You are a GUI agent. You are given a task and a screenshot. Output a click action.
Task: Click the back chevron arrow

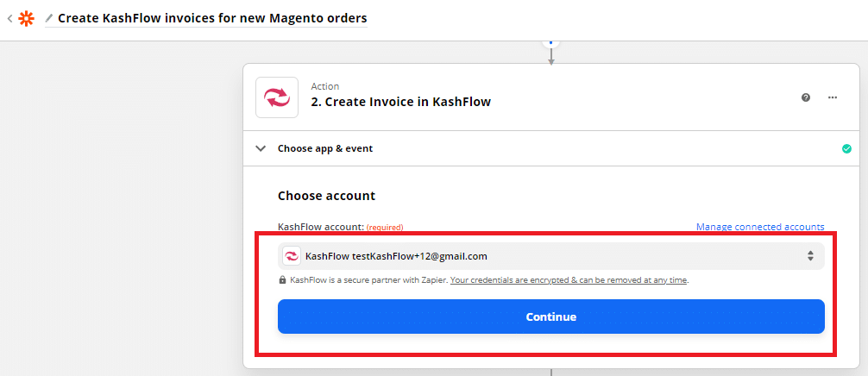click(x=9, y=17)
